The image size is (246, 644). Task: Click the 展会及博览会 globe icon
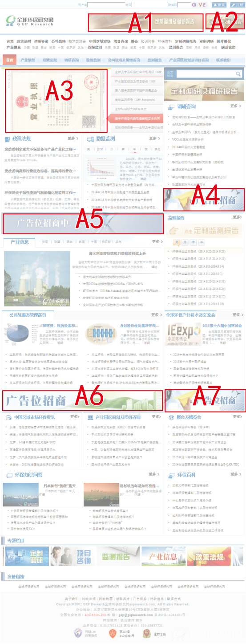pos(172,417)
